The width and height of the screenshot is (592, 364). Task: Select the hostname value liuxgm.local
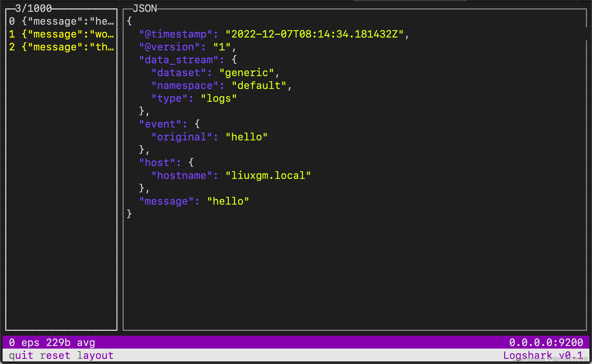[x=268, y=175]
